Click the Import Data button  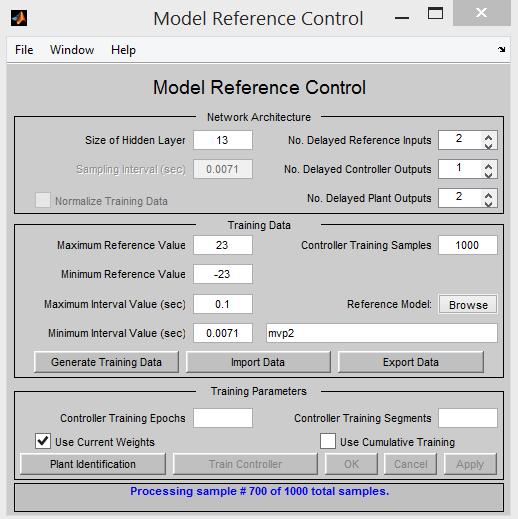[x=258, y=362]
